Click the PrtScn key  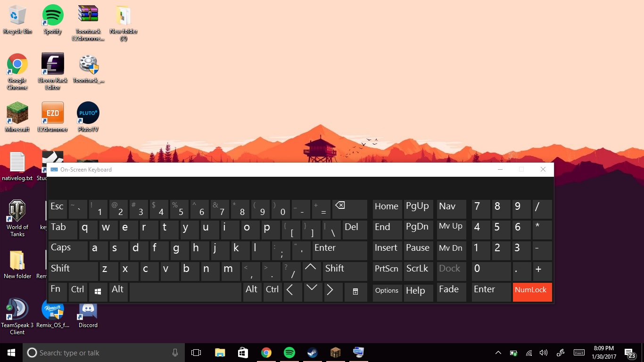tap(387, 271)
